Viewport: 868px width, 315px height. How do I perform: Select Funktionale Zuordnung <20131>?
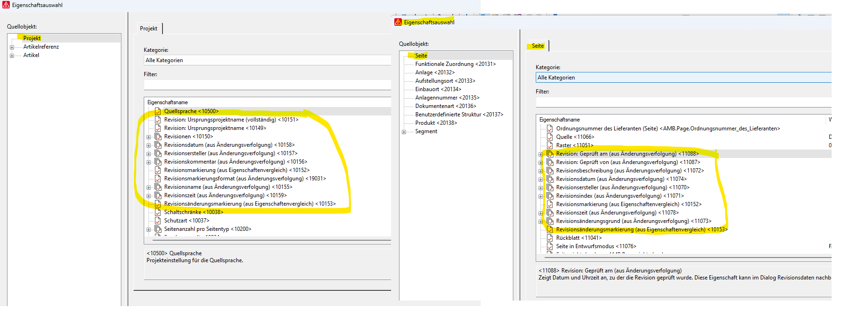click(x=455, y=64)
